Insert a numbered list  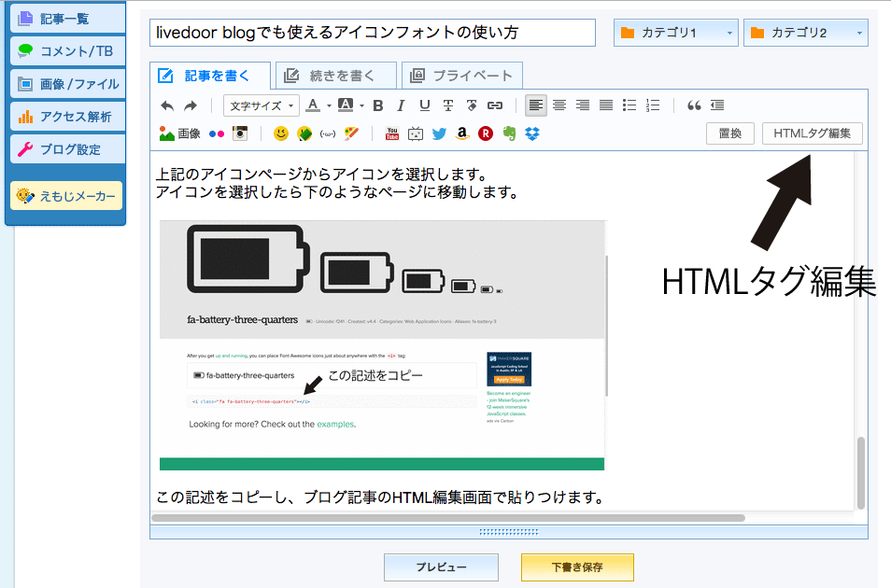[653, 105]
